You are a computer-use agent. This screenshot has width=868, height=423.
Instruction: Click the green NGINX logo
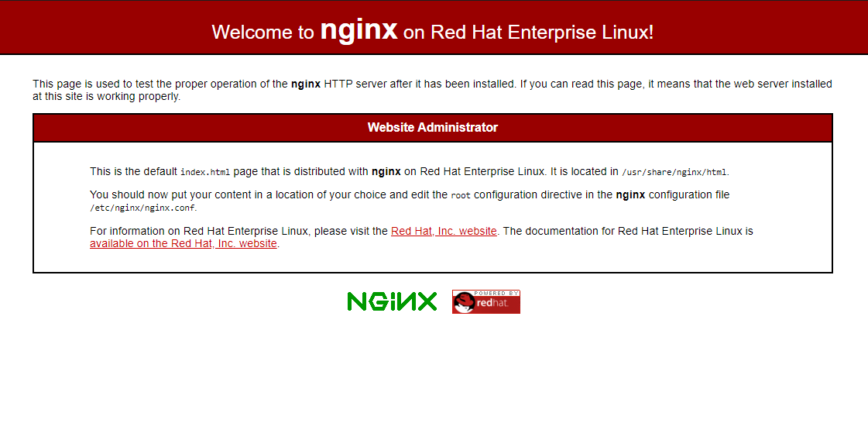[392, 301]
